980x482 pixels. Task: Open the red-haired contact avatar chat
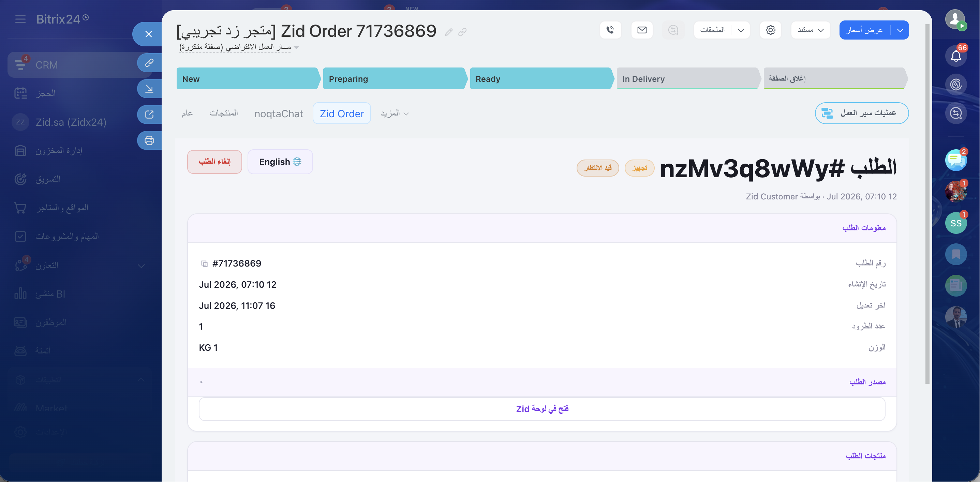[x=956, y=191]
